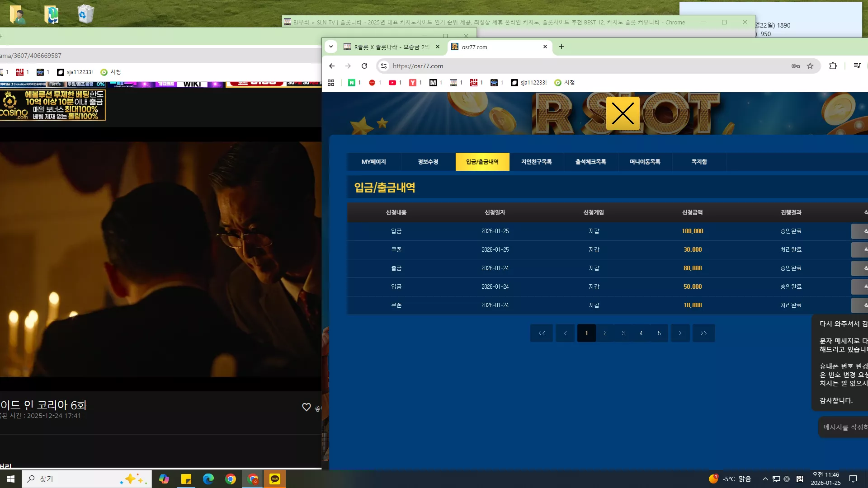Open Microsoft Edge from the taskbar
The width and height of the screenshot is (868, 488).
(208, 479)
